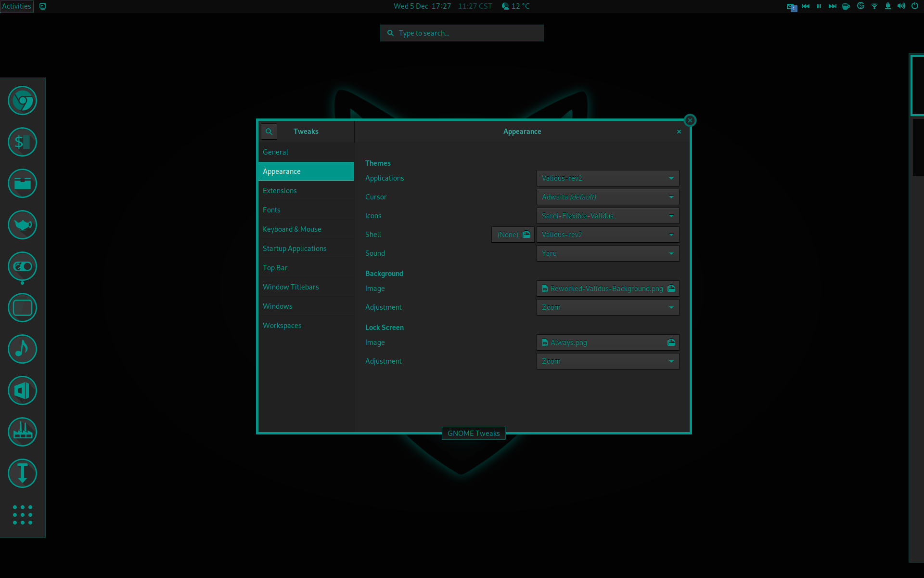Open the T with down-arrow dock icon
Screen dimensions: 924x578
point(23,473)
